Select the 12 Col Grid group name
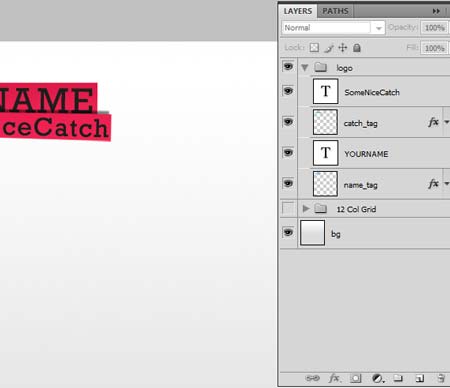The image size is (450, 388). pos(356,209)
